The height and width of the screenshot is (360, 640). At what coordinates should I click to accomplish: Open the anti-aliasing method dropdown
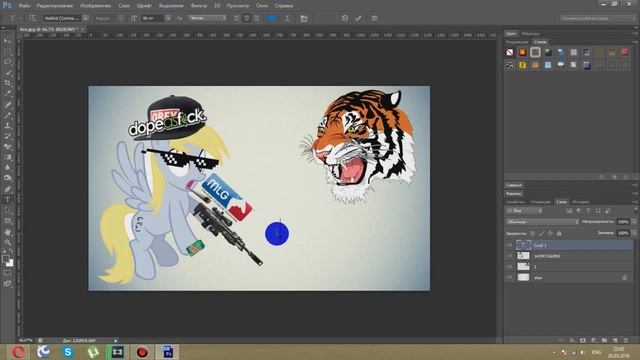point(207,18)
